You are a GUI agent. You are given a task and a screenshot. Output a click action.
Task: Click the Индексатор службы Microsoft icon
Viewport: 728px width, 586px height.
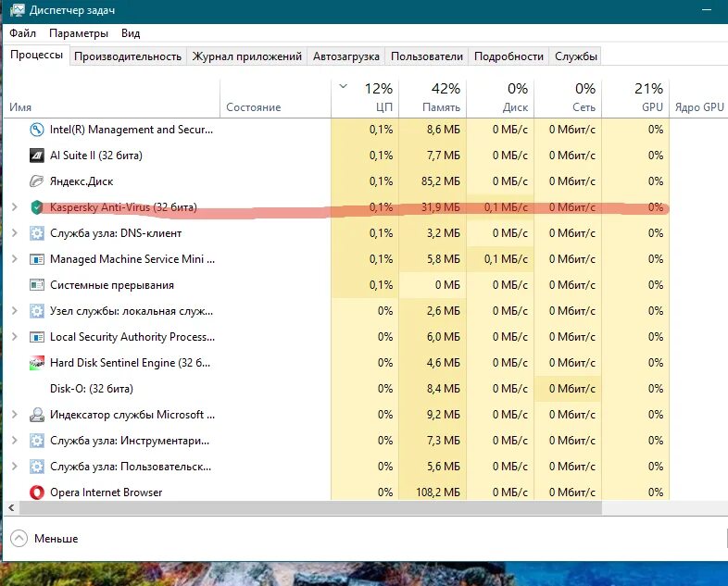coord(37,415)
